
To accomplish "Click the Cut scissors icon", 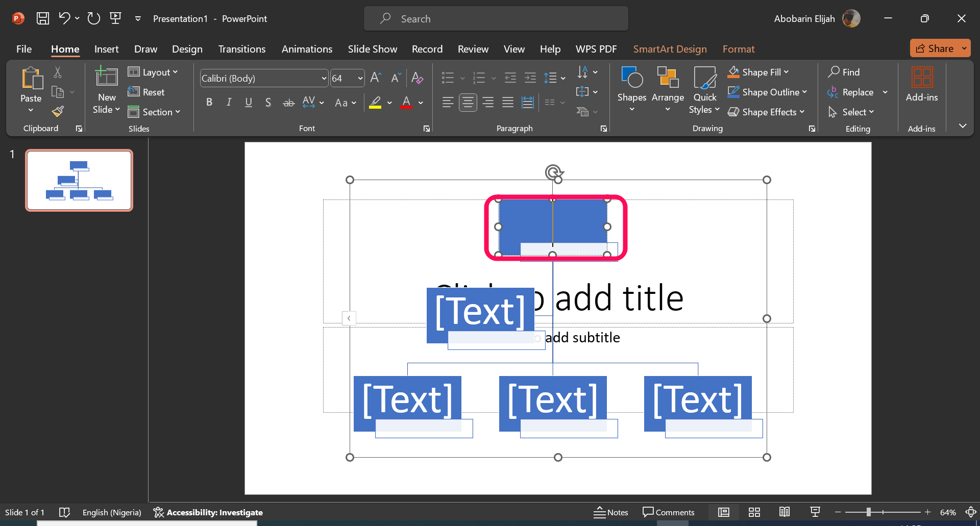I will [58, 72].
